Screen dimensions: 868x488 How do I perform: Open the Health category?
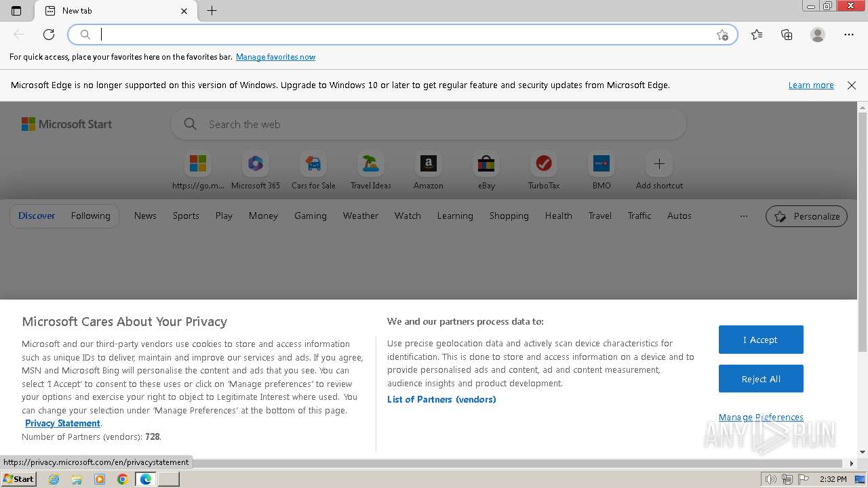tap(559, 216)
